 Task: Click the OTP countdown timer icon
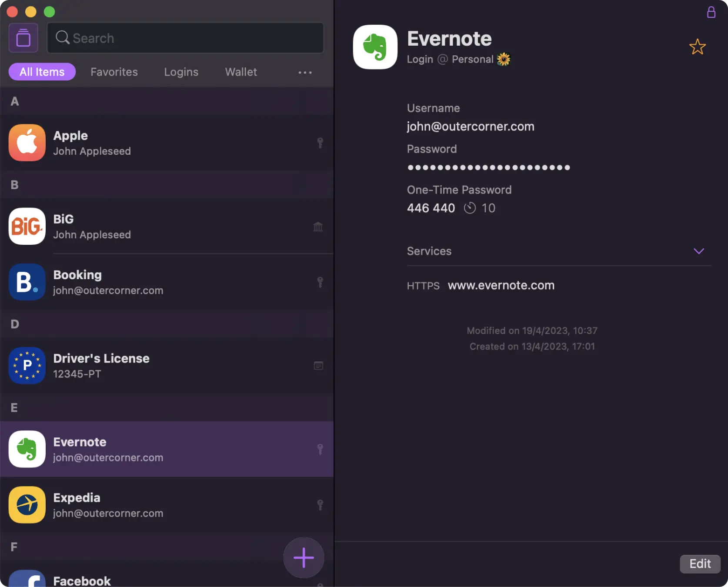click(x=470, y=208)
